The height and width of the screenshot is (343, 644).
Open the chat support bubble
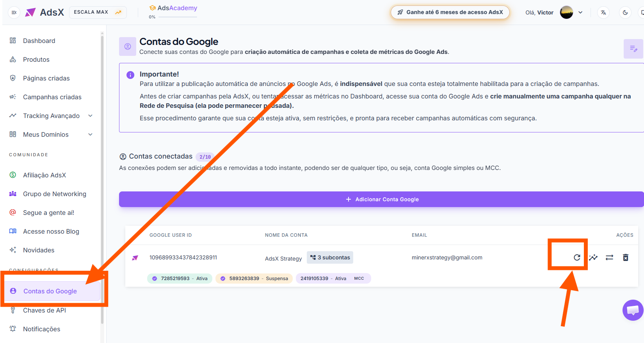[633, 310]
